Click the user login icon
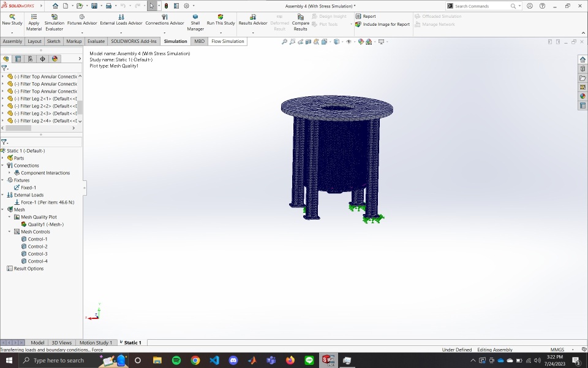The height and width of the screenshot is (368, 588). pos(529,6)
